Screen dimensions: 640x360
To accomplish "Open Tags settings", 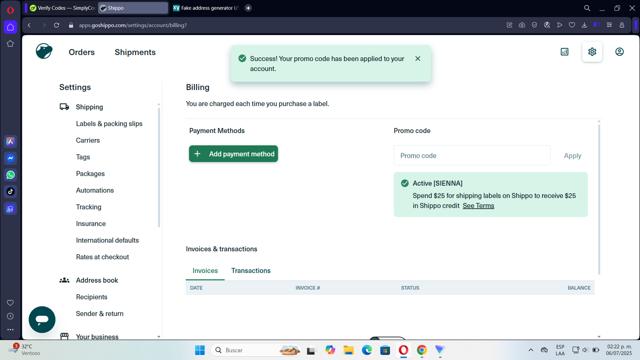I will point(83,157).
